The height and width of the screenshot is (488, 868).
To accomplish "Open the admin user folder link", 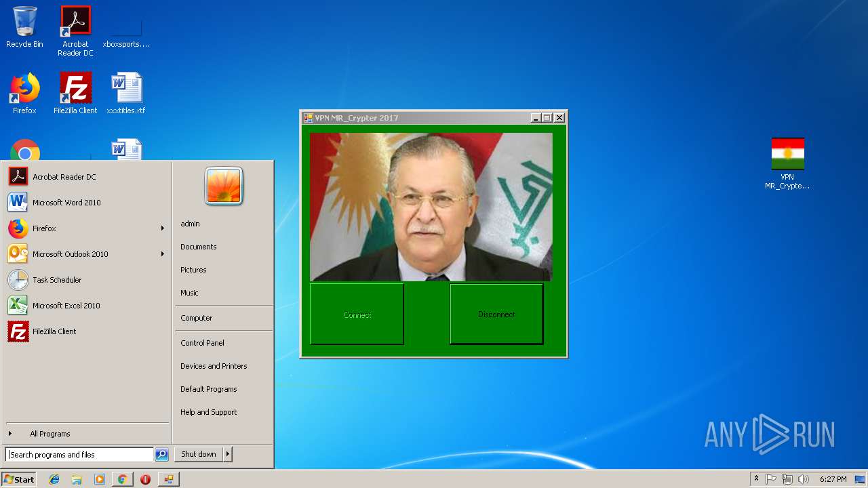I will 190,224.
